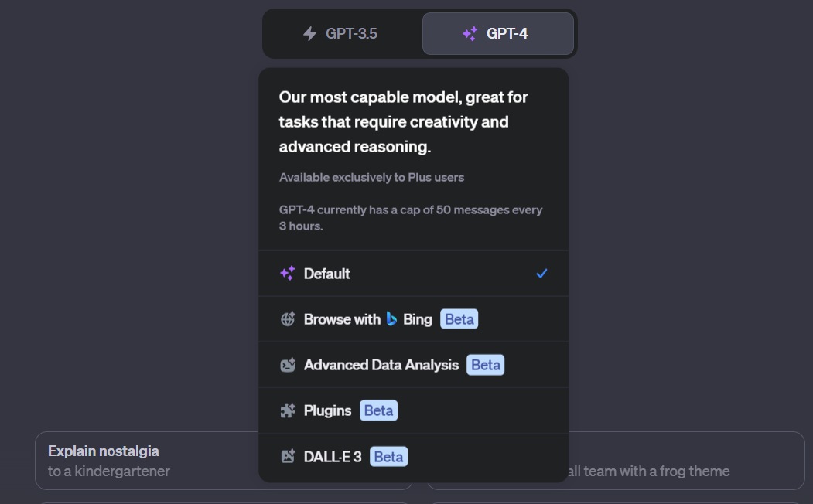
Task: Switch to the GPT-3.5 model tab
Action: [x=342, y=34]
